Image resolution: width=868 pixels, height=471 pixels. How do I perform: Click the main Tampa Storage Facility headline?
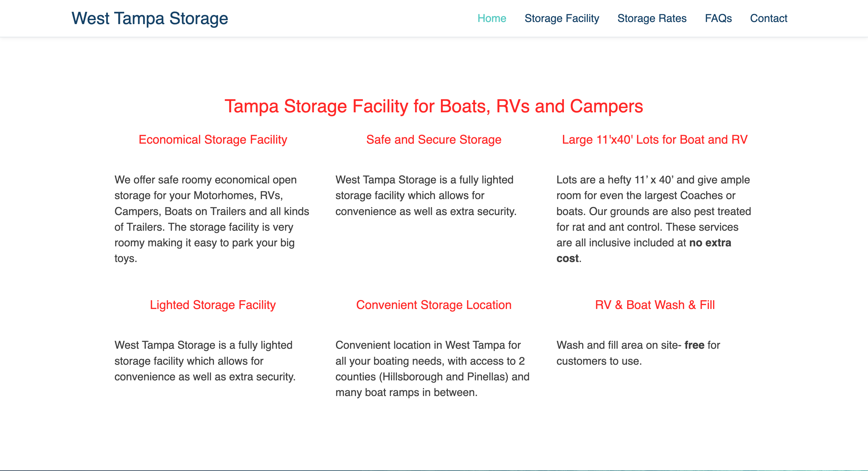pyautogui.click(x=434, y=106)
